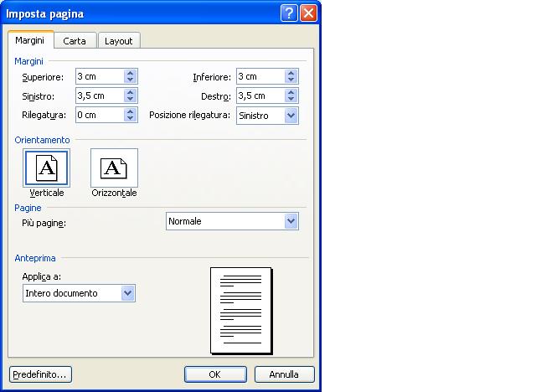This screenshot has height=392, width=536.
Task: Click the Help question mark icon
Action: point(289,13)
